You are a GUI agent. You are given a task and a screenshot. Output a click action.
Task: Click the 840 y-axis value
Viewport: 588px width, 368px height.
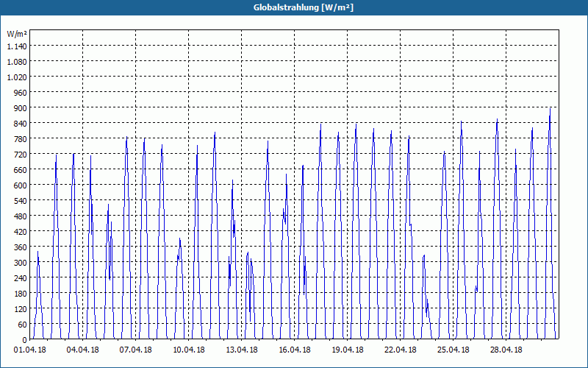21,123
